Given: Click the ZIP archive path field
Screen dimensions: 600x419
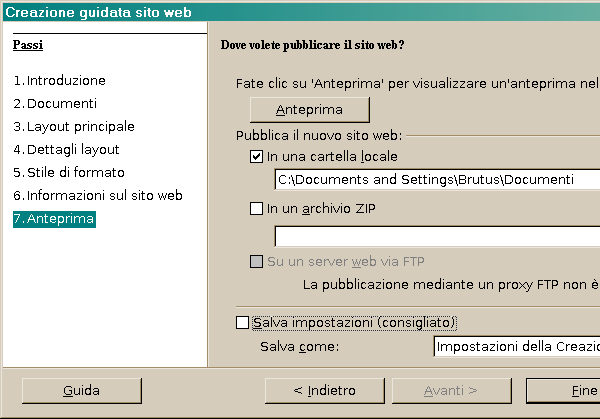Looking at the screenshot, I should (x=436, y=236).
